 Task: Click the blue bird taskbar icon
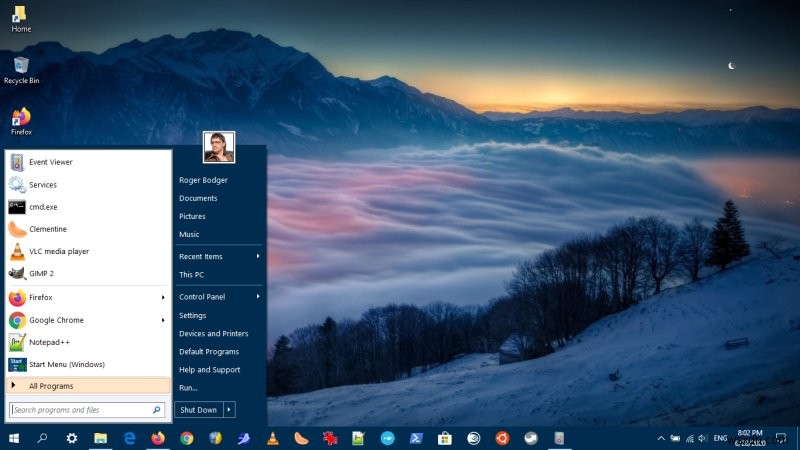pos(244,438)
